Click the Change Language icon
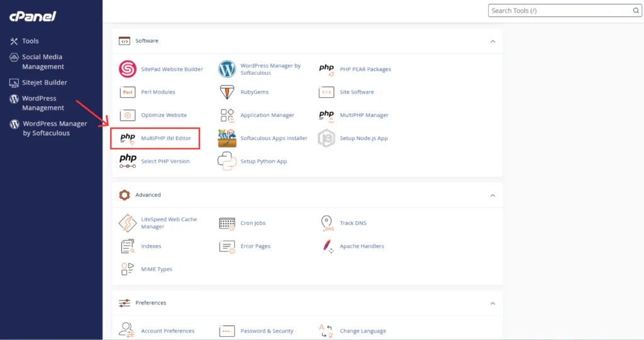The height and width of the screenshot is (340, 644). click(326, 331)
